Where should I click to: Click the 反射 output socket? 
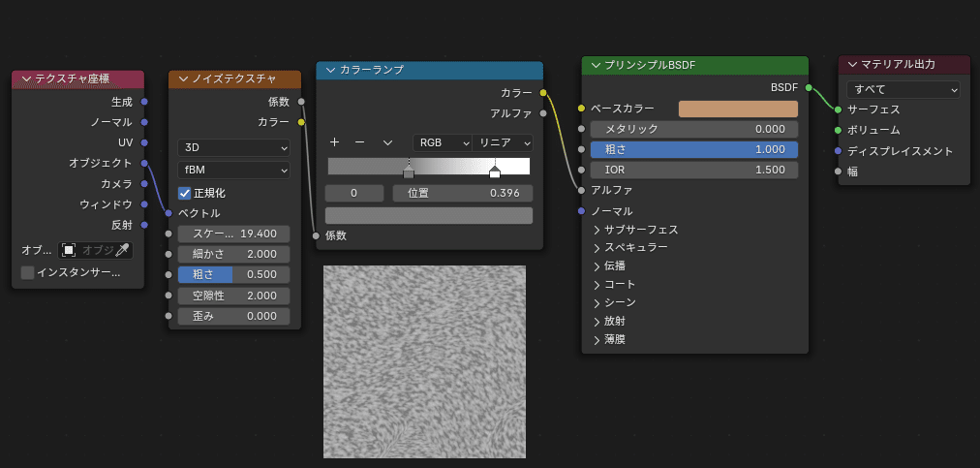click(x=144, y=225)
